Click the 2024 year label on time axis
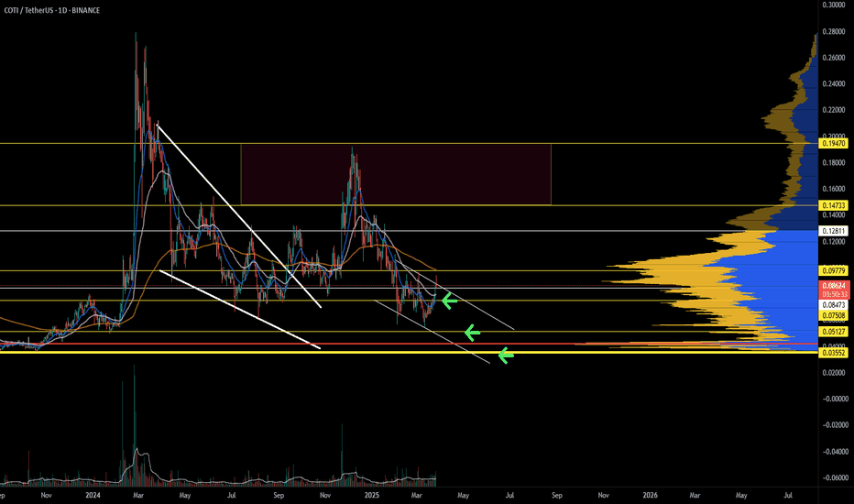 click(93, 495)
